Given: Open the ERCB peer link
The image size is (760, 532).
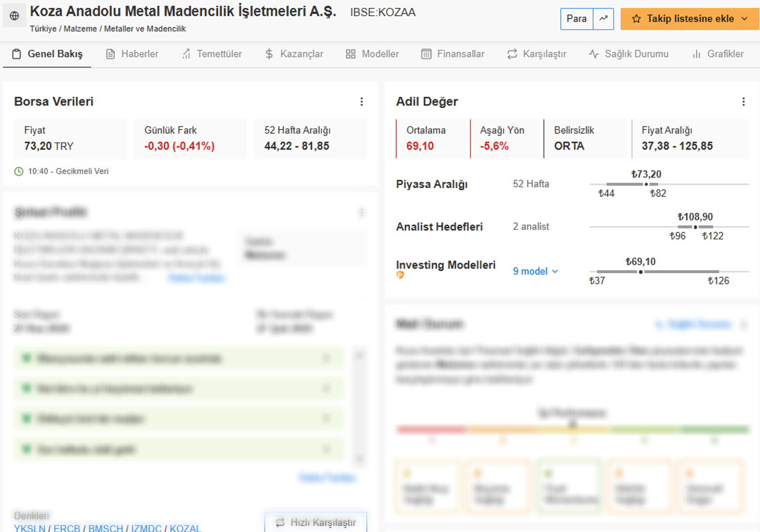Looking at the screenshot, I should point(67,528).
